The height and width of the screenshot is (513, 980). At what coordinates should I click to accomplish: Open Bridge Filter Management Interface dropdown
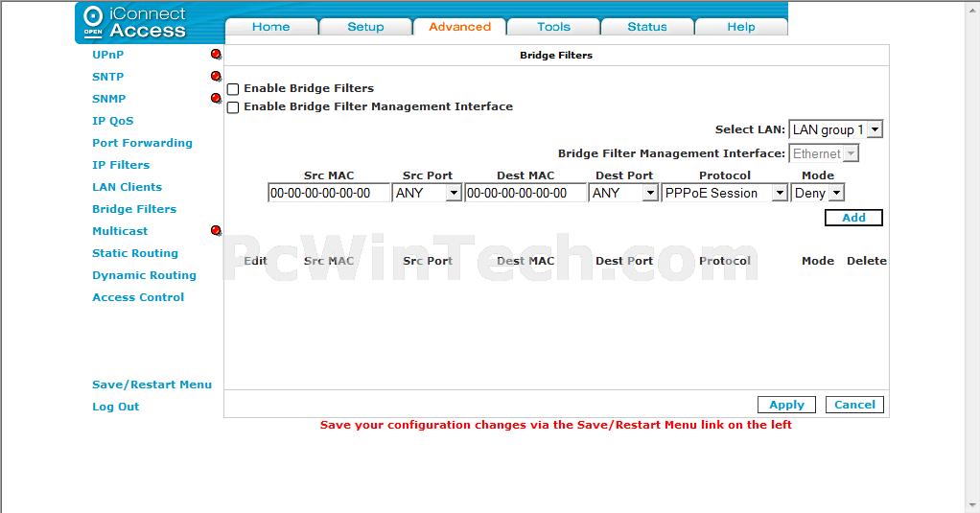824,153
